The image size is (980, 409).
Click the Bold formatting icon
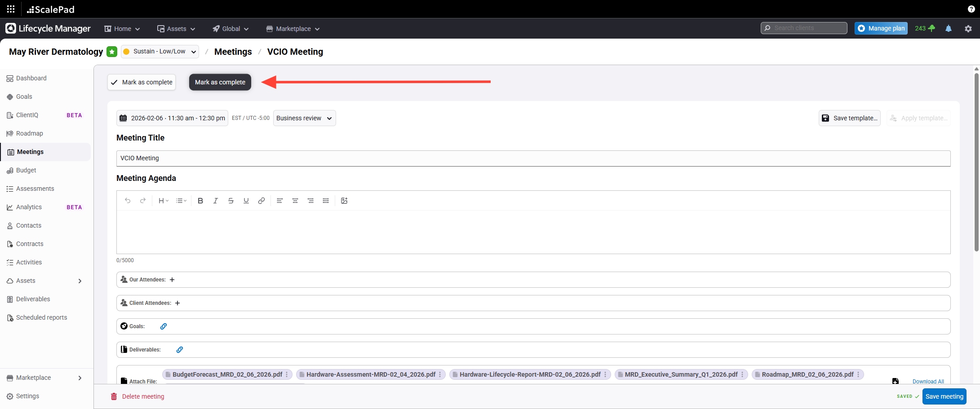[200, 201]
